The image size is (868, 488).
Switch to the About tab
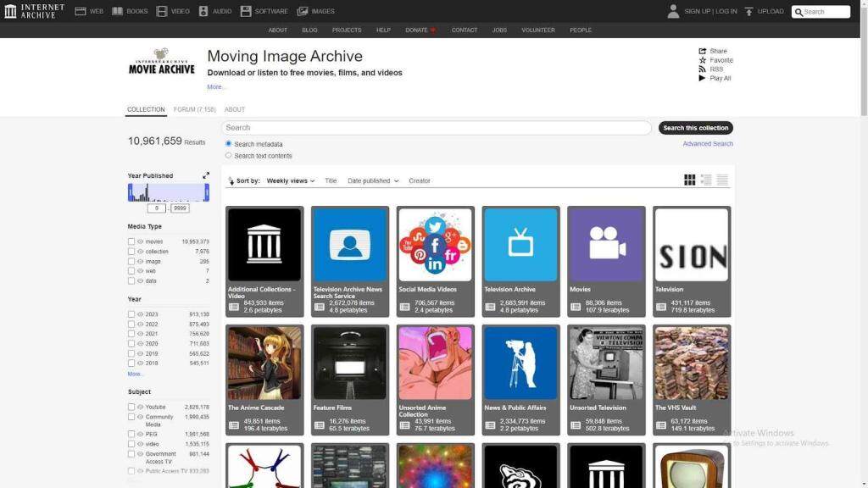[235, 109]
